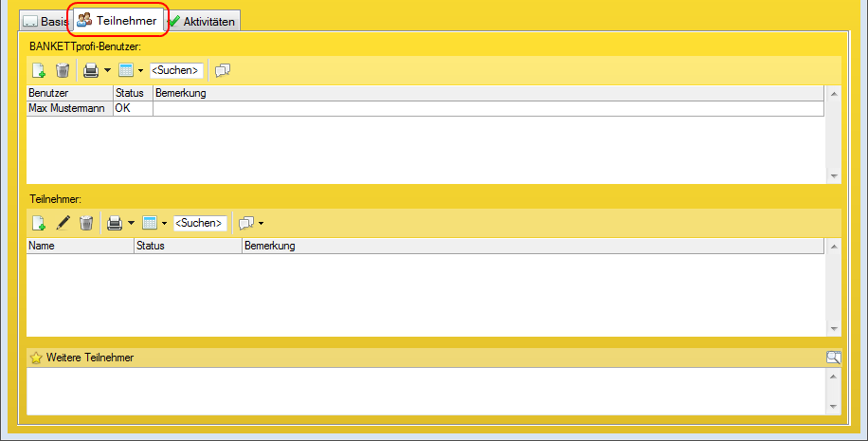The width and height of the screenshot is (868, 441).
Task: Click magnifier icon beside Weitere Teilnehmer
Action: (x=833, y=358)
